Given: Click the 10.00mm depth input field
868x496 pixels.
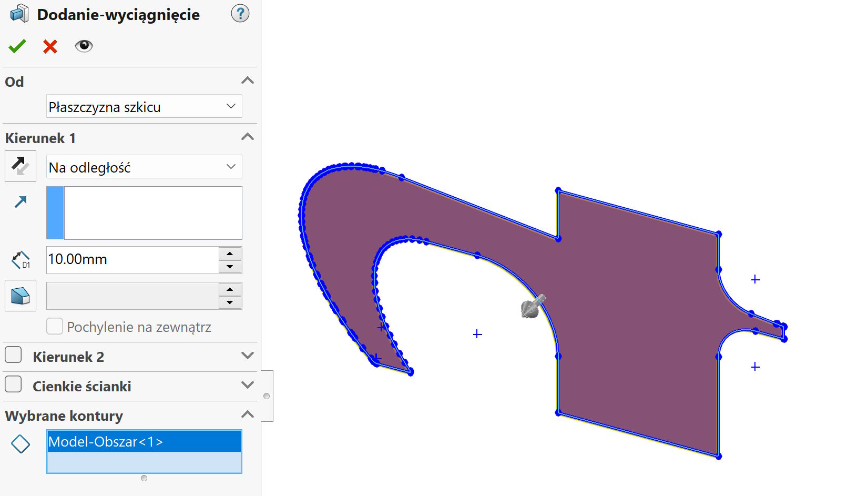Looking at the screenshot, I should 131,260.
